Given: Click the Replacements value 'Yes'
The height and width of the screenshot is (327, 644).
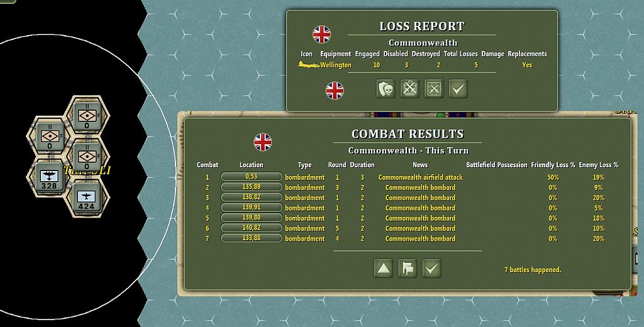Looking at the screenshot, I should pos(527,65).
